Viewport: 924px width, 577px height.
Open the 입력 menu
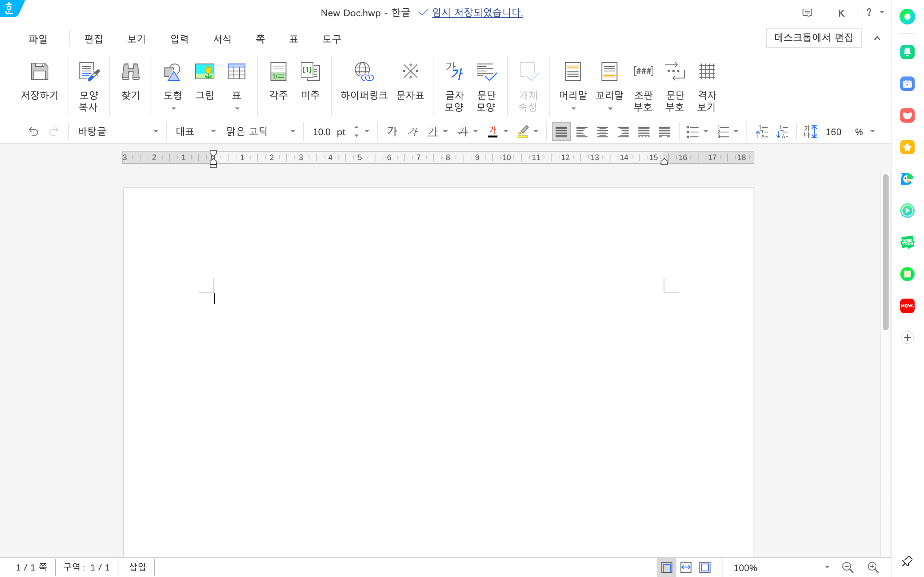tap(179, 39)
